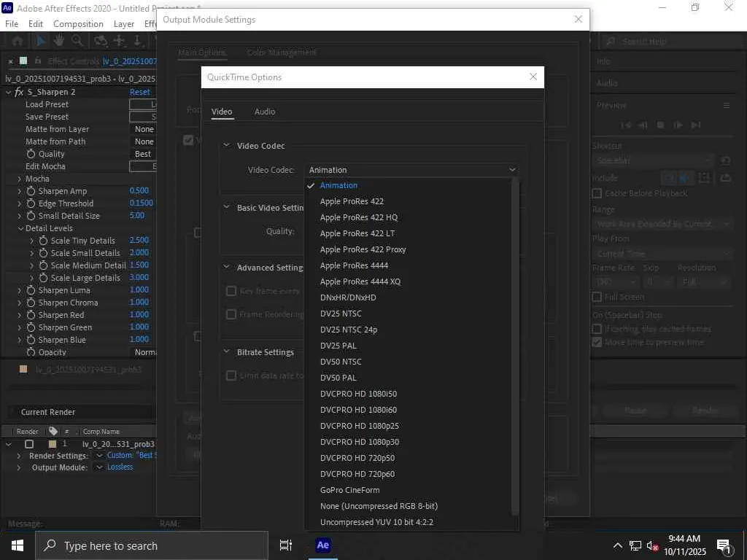Toggle the Sharpen Blue stopwatch
Viewport: 747px width, 560px height.
tap(31, 340)
